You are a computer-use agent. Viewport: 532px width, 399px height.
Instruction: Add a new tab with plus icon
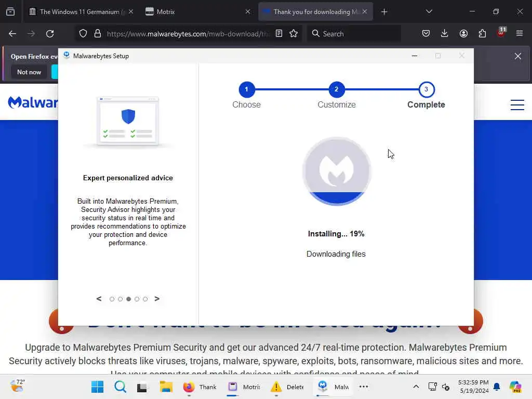point(384,12)
